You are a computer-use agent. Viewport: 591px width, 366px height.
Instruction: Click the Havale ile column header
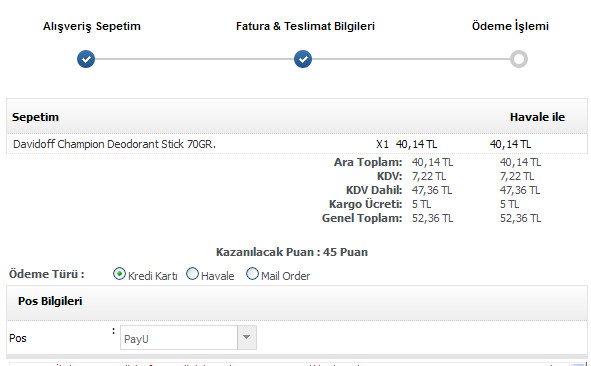pyautogui.click(x=537, y=117)
